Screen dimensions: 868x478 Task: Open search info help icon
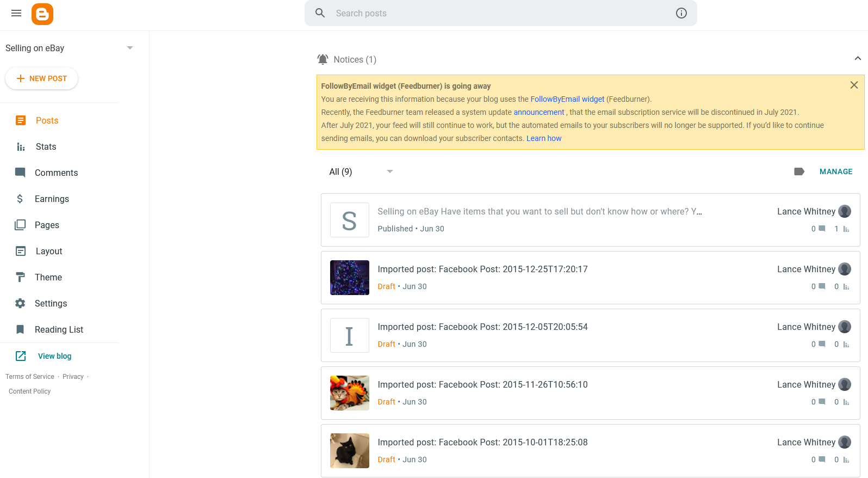[681, 13]
